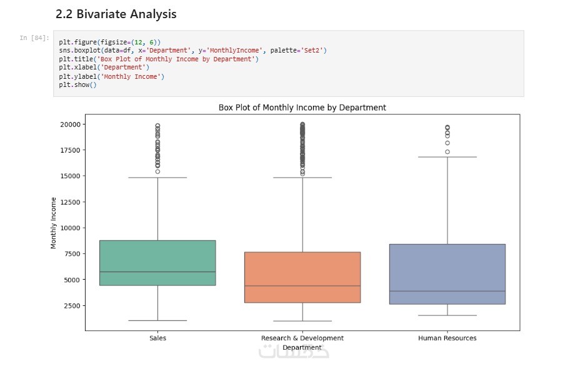588x366 pixels.
Task: Click the box plot chart title
Action: (x=302, y=108)
